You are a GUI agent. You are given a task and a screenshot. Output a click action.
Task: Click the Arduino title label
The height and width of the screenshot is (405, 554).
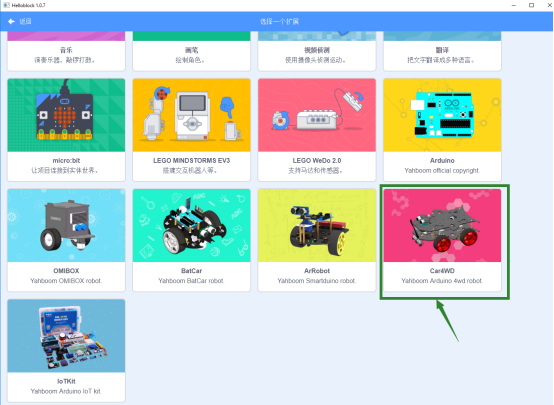[442, 160]
